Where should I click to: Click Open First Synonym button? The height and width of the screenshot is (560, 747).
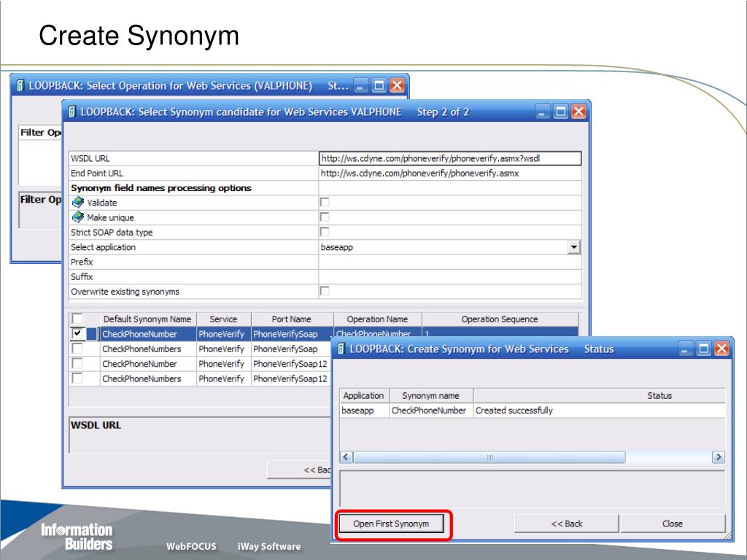click(x=391, y=524)
